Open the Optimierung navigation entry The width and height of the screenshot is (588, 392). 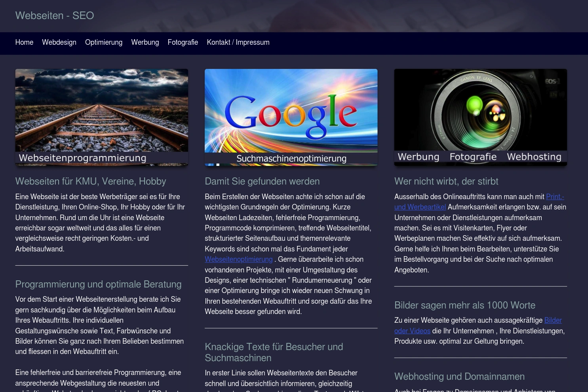coord(103,42)
